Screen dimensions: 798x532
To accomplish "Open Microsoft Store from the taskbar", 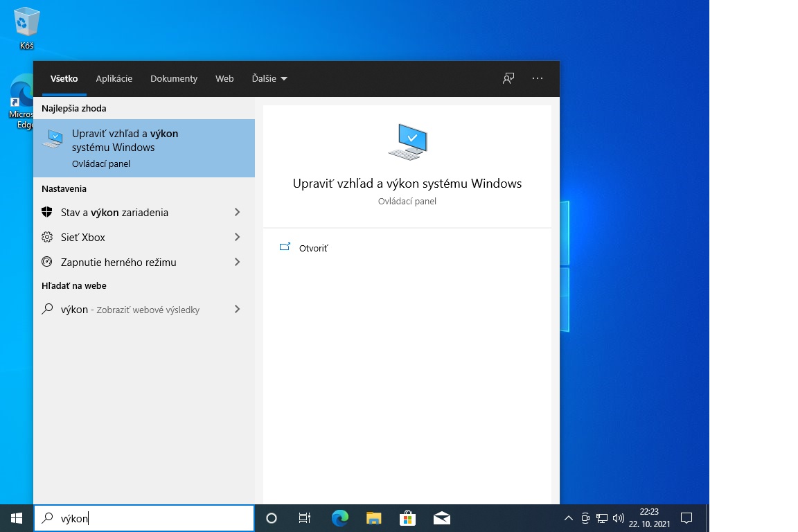I will (407, 518).
